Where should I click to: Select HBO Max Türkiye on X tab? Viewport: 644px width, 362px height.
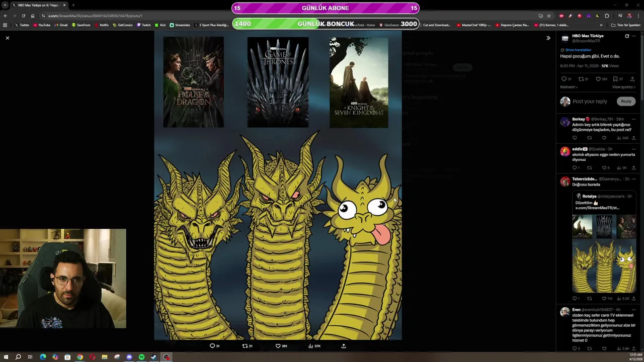pos(39,5)
